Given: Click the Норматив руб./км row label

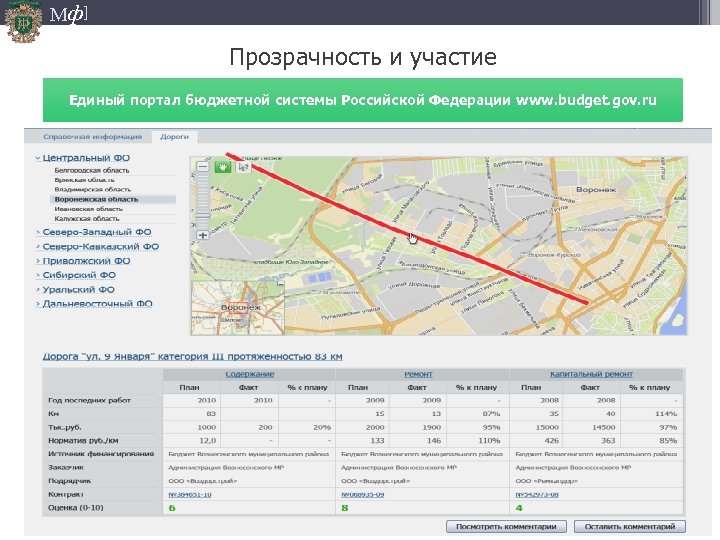Looking at the screenshot, I should (x=83, y=440).
